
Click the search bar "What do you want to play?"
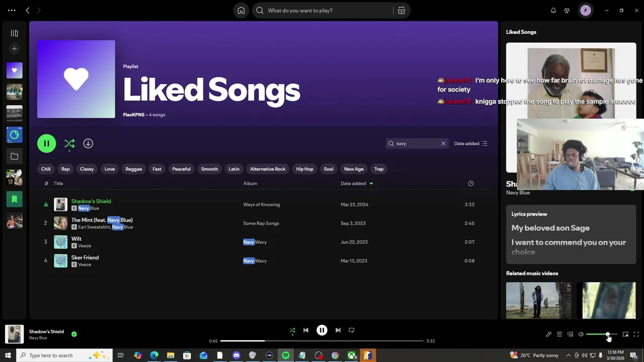coord(322,11)
